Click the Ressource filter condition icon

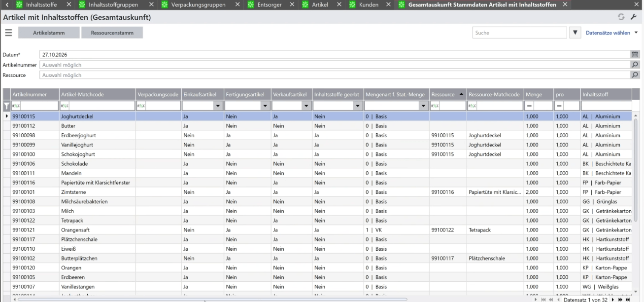pyautogui.click(x=435, y=106)
